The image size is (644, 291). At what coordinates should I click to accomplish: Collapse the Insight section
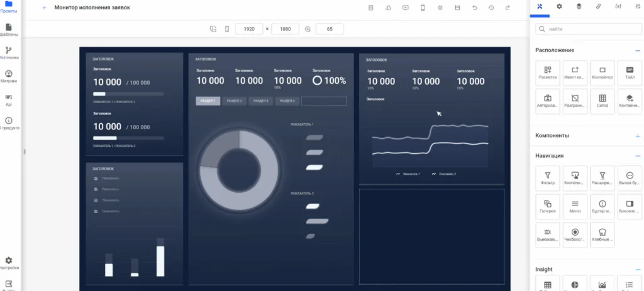click(x=638, y=270)
